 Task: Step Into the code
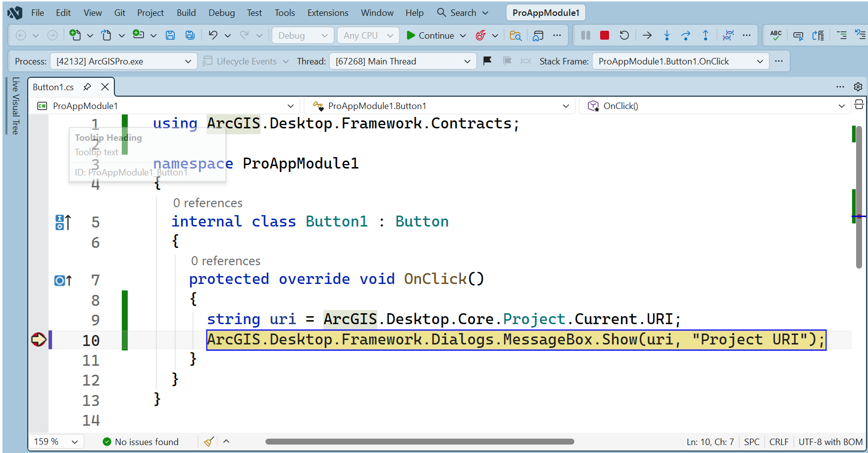(x=667, y=35)
